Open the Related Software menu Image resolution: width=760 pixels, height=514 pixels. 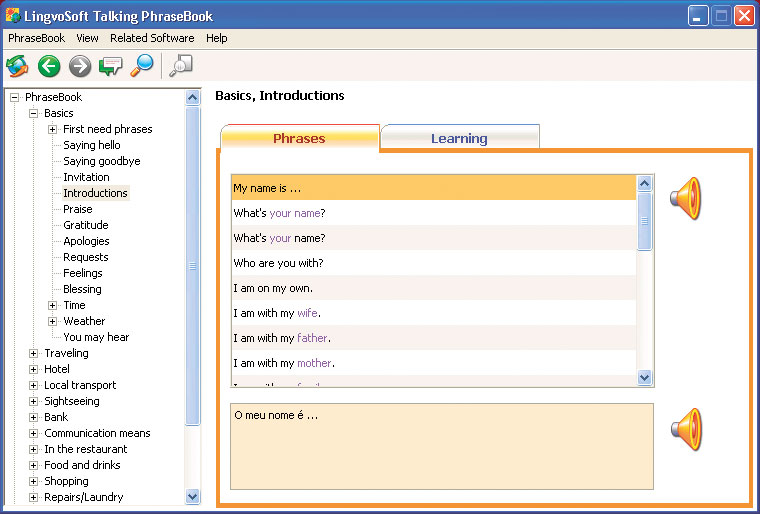coord(152,38)
